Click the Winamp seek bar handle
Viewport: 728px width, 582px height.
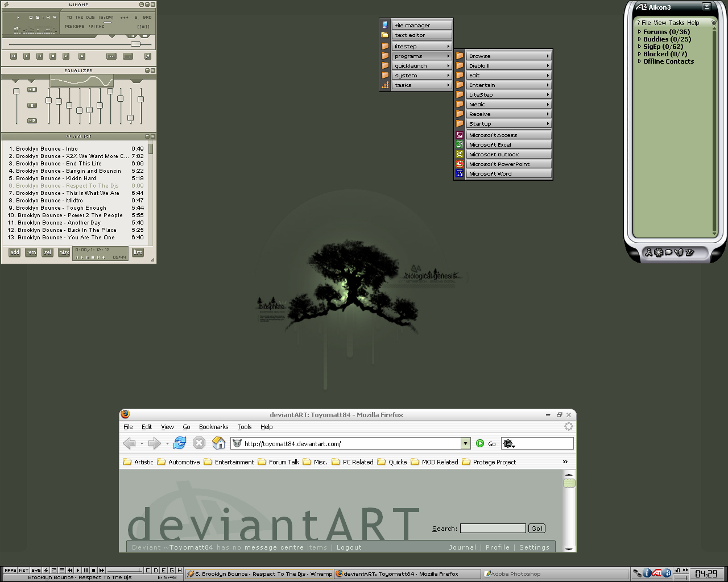pyautogui.click(x=135, y=44)
